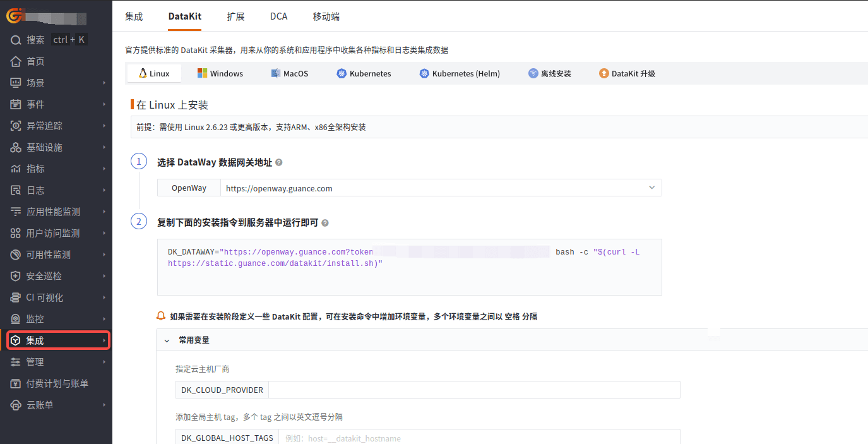
Task: Open 付费计划与账单 from the sidebar
Action: tap(16, 383)
